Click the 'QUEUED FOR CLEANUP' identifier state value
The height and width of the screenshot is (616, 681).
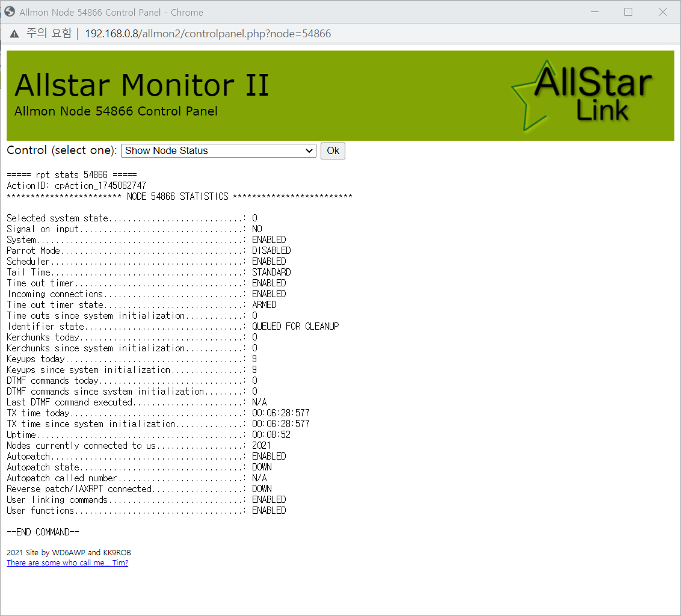pyautogui.click(x=295, y=326)
